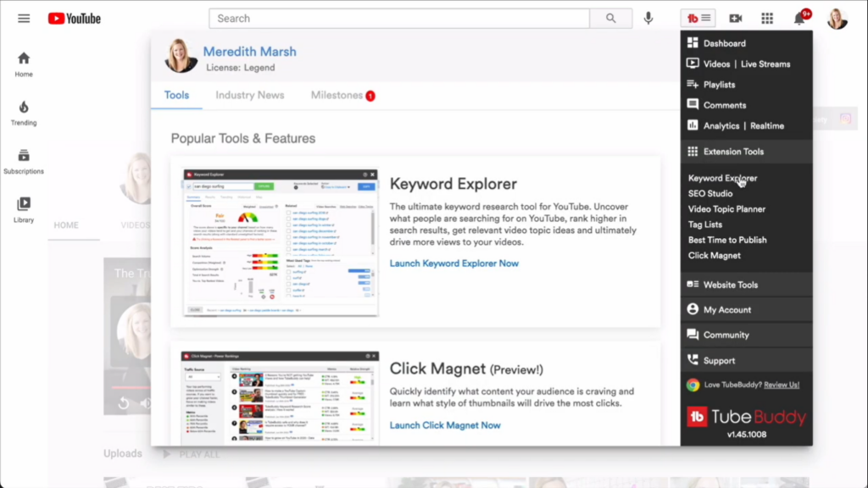
Task: Open Library in the sidebar
Action: click(x=24, y=210)
